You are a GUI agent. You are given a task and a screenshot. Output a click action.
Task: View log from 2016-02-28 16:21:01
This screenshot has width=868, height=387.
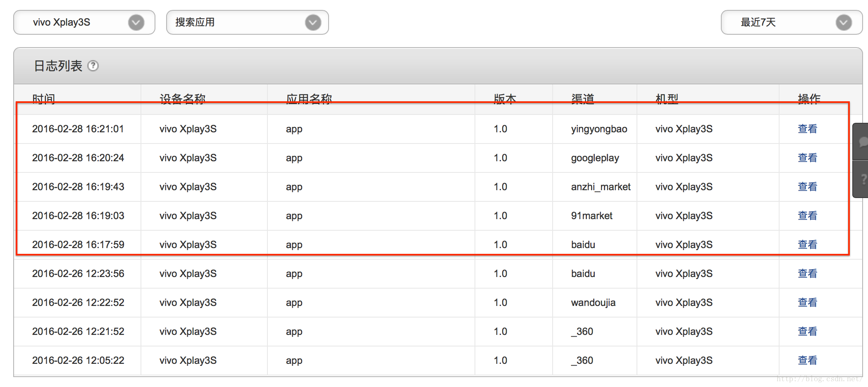807,129
